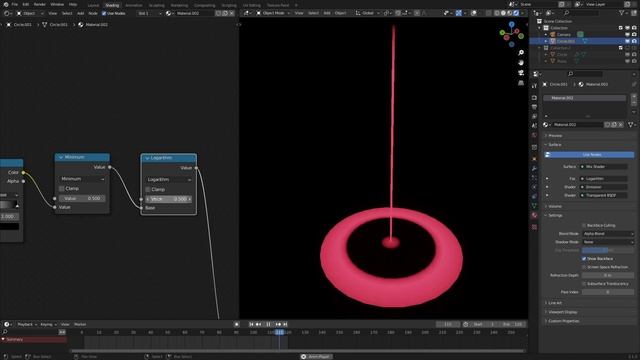Expand the Viewport Display panel
Viewport: 640px width, 360px height.
(562, 312)
